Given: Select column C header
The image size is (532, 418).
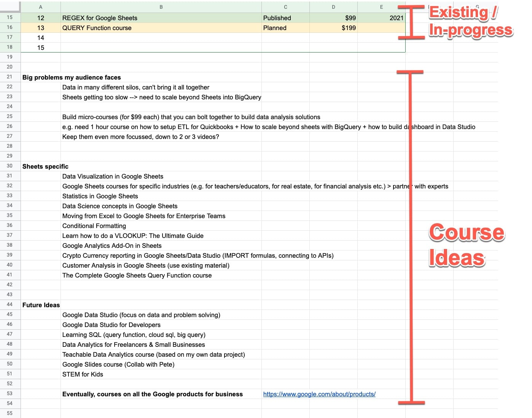Looking at the screenshot, I should 285,7.
